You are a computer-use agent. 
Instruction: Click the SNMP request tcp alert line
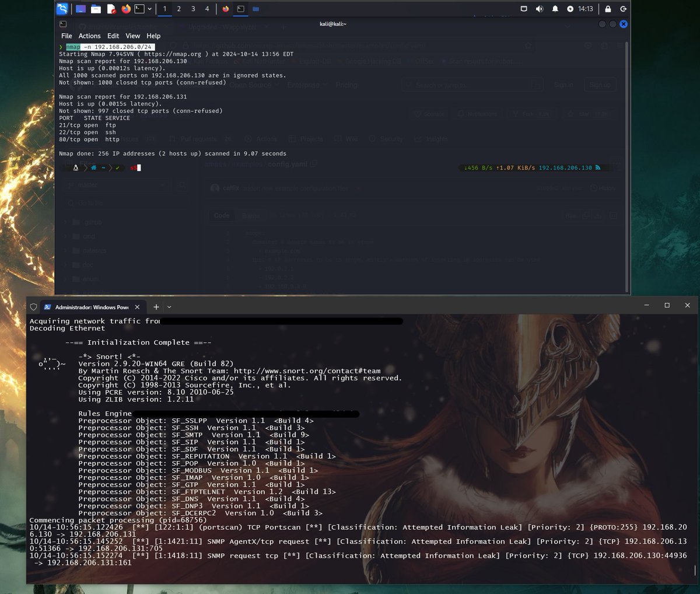358,559
